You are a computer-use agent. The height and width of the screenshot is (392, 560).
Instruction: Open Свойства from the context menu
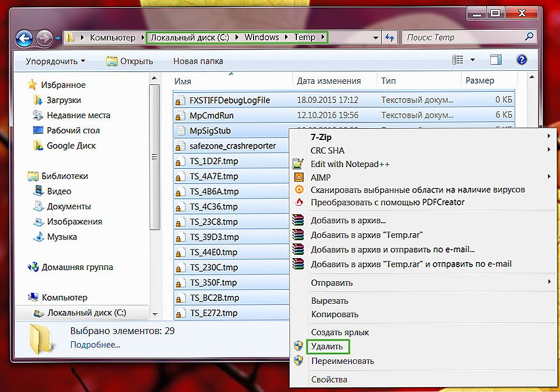(x=423, y=380)
